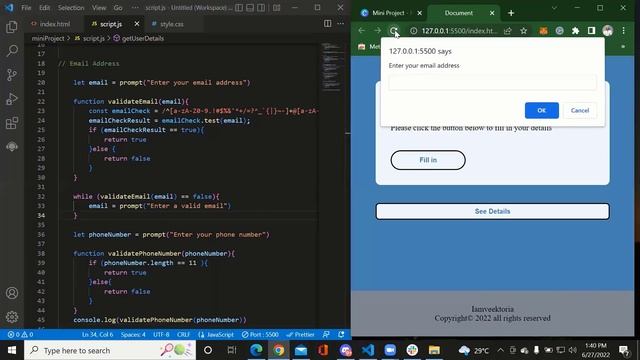Viewport: 640px width, 360px height.
Task: Click the Prettier status bar item
Action: point(300,334)
